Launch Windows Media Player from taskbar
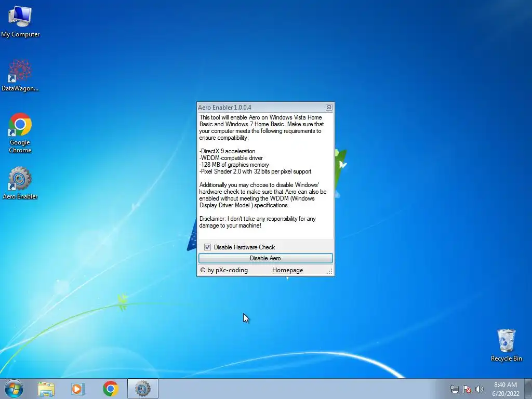532x399 pixels. pos(78,389)
